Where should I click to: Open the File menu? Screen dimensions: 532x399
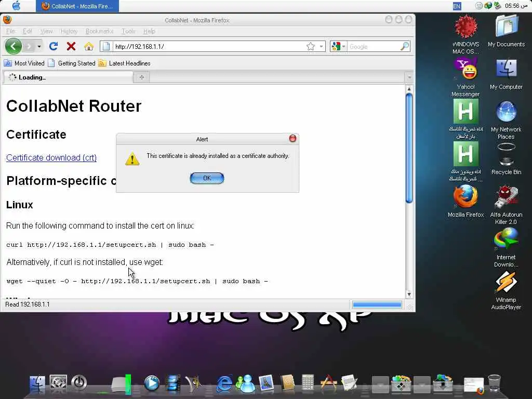(10, 31)
